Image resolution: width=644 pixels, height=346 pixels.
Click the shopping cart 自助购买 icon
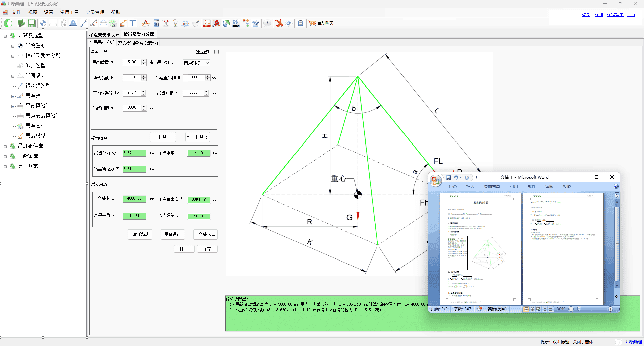(x=312, y=23)
